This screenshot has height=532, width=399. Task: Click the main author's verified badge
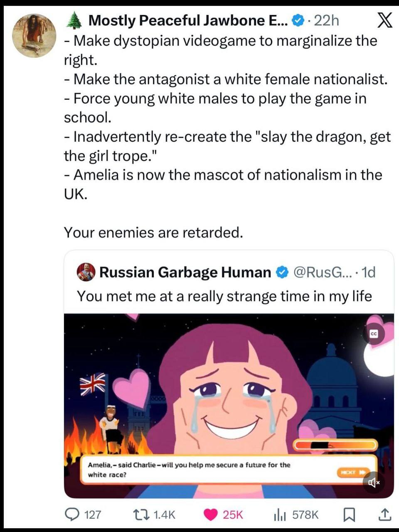[298, 20]
